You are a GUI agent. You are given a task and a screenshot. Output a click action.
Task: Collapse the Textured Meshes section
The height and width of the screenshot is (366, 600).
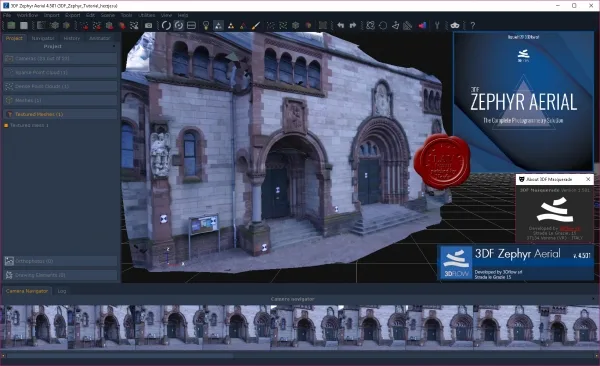(x=60, y=114)
